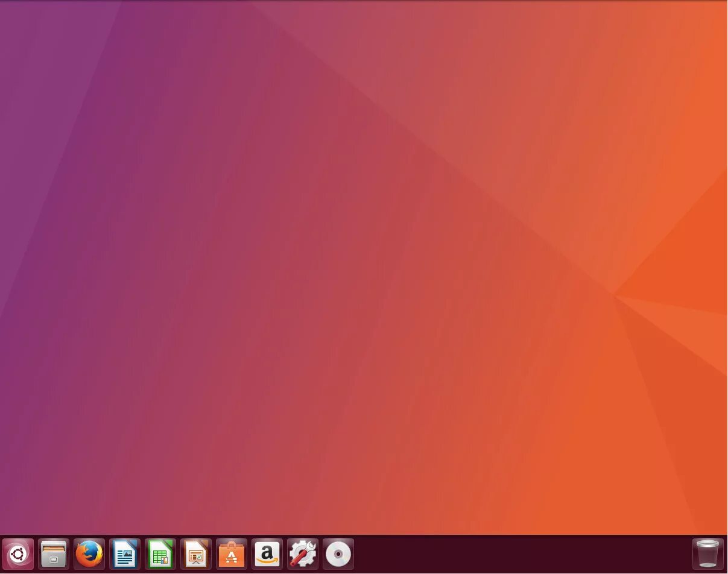Image resolution: width=728 pixels, height=574 pixels.
Task: Open the mounted disc drive icon
Action: pos(338,553)
